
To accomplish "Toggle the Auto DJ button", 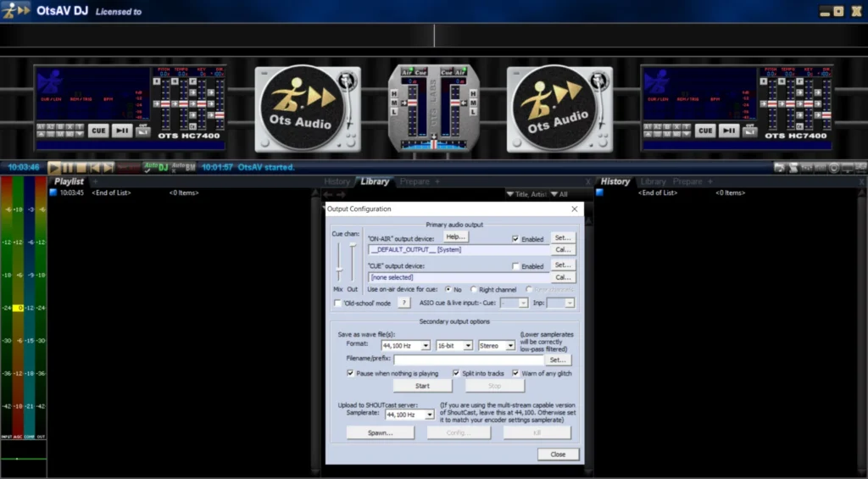I will [x=156, y=167].
